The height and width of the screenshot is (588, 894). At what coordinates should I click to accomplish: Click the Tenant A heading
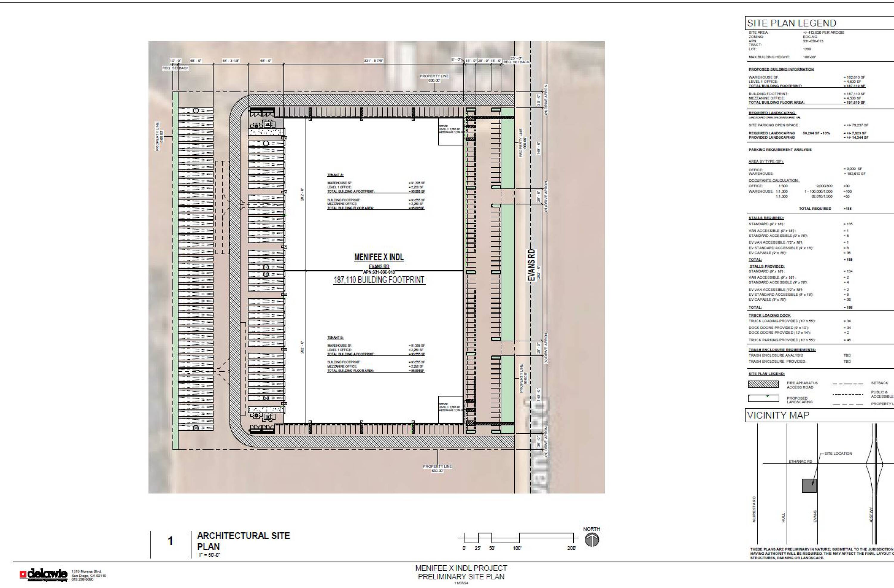[335, 175]
